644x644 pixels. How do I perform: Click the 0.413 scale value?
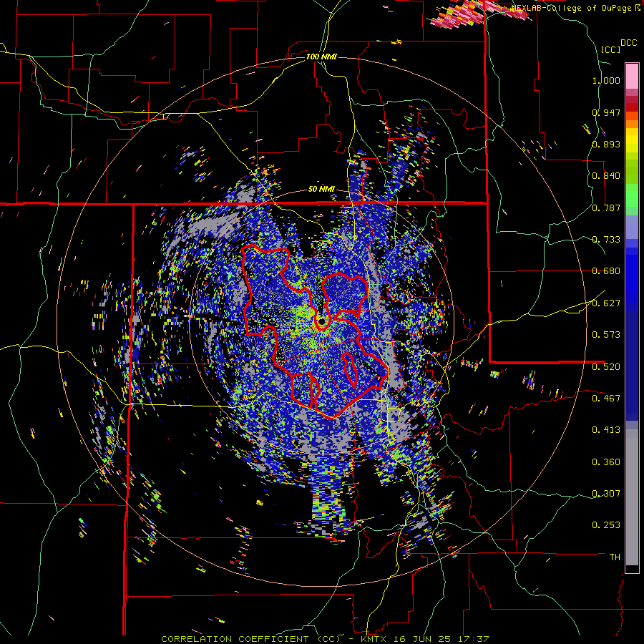(606, 430)
